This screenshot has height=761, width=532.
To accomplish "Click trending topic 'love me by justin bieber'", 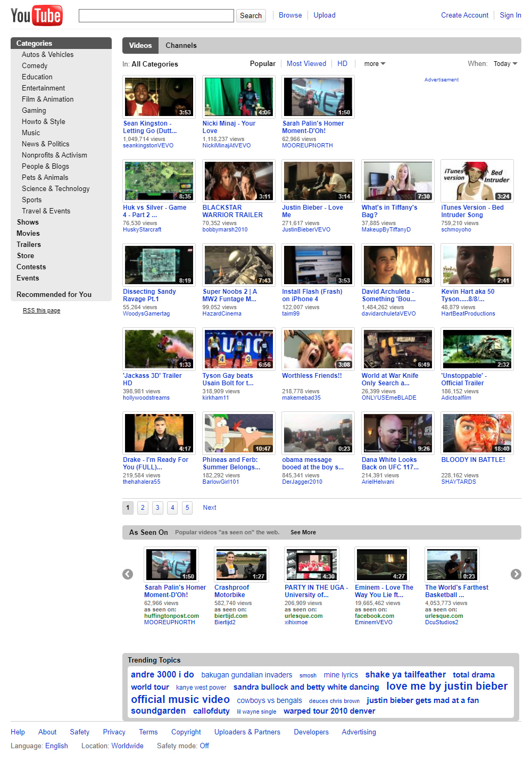I will (447, 686).
